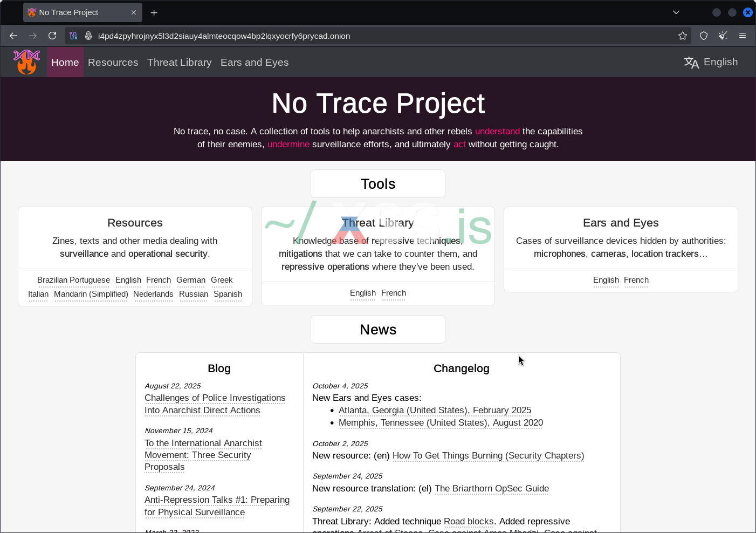Click the 'November 15, 2024' blog date
Image resolution: width=756 pixels, height=533 pixels.
(x=178, y=430)
